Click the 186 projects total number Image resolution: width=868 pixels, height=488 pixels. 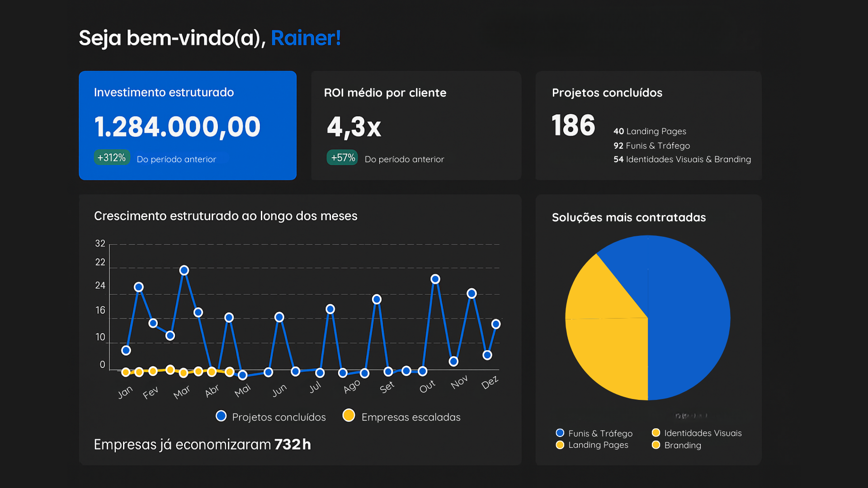573,125
